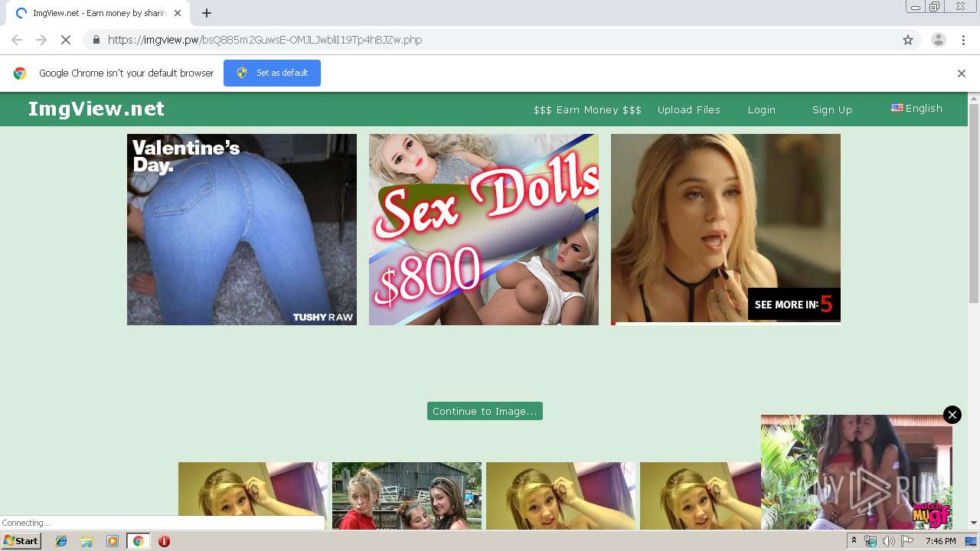
Task: Open the Login page
Action: tap(762, 109)
